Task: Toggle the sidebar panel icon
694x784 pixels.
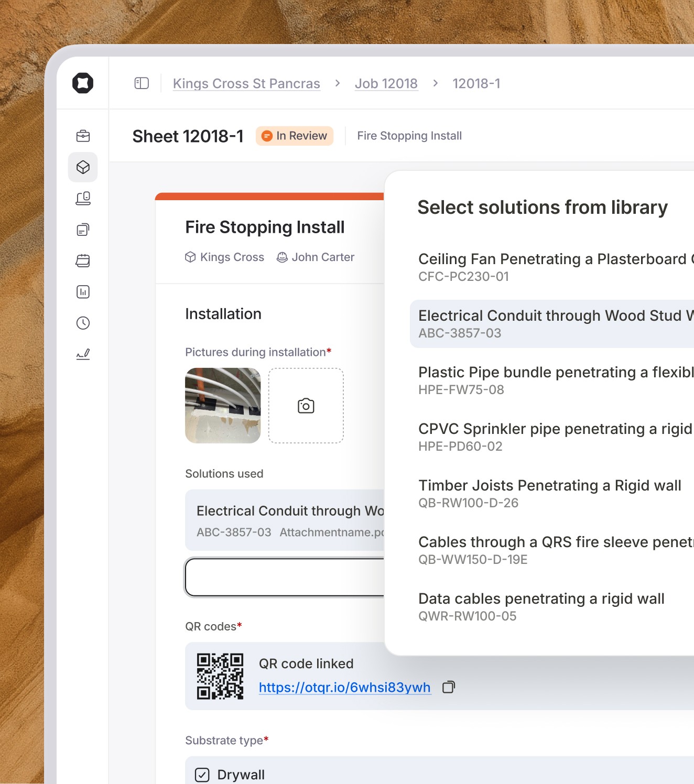Action: pyautogui.click(x=142, y=83)
